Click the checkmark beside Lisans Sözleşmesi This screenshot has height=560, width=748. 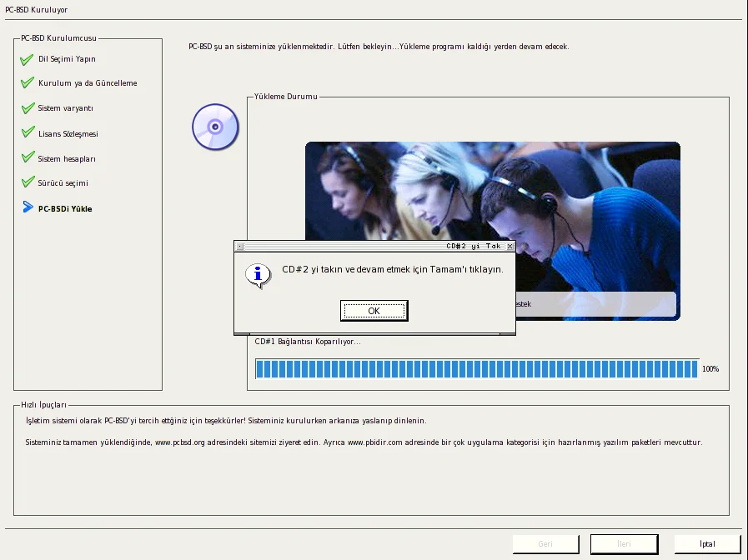[x=28, y=132]
